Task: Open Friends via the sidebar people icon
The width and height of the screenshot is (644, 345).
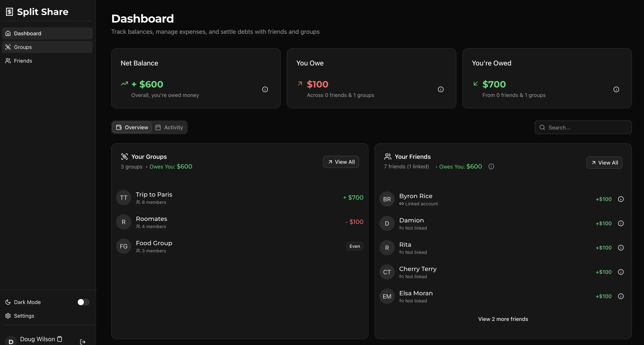Action: pos(8,61)
